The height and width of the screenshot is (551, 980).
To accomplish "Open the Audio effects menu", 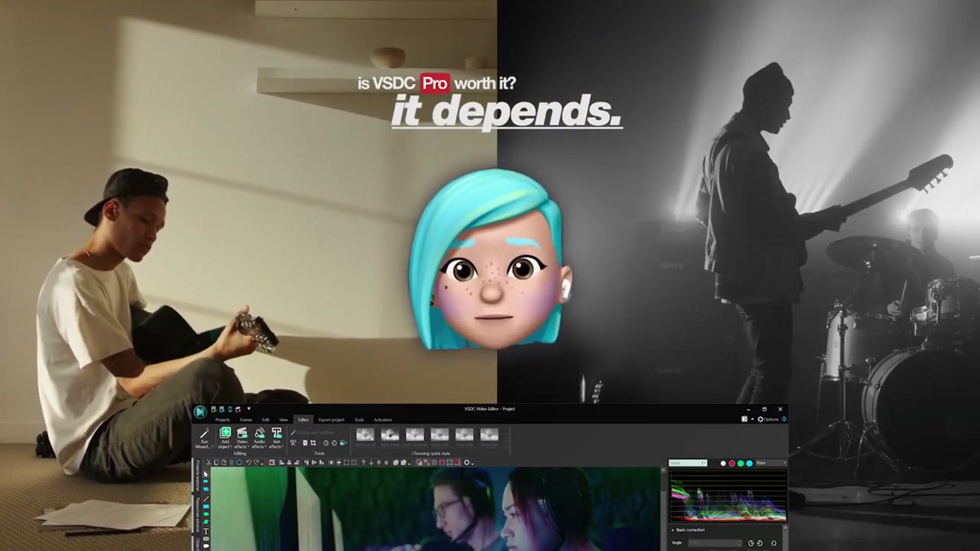I will click(259, 438).
